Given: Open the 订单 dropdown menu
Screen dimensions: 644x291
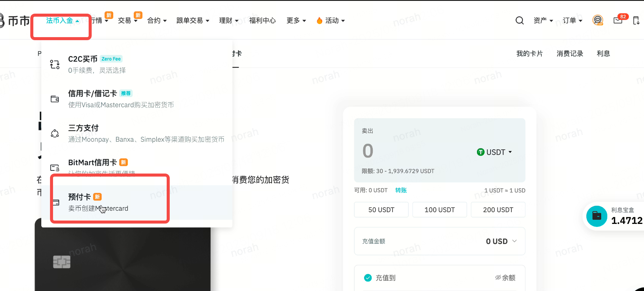Looking at the screenshot, I should coord(572,20).
